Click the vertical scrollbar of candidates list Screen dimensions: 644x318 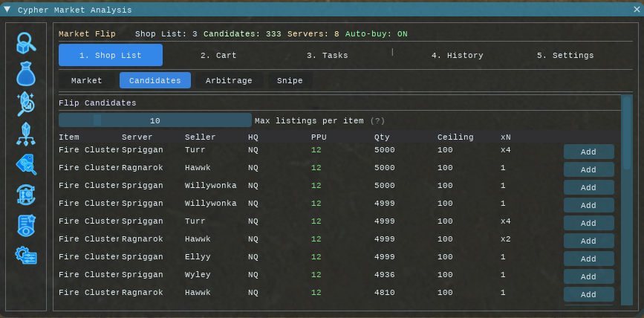[626, 201]
